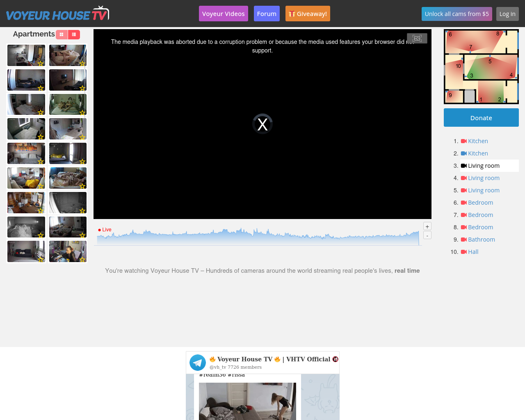Click camera marker 7 on floor plan
This screenshot has width=525, height=420.
pos(471,47)
